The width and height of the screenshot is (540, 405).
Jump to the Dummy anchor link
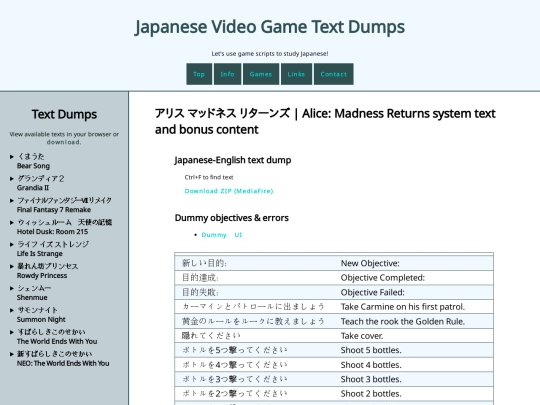214,235
